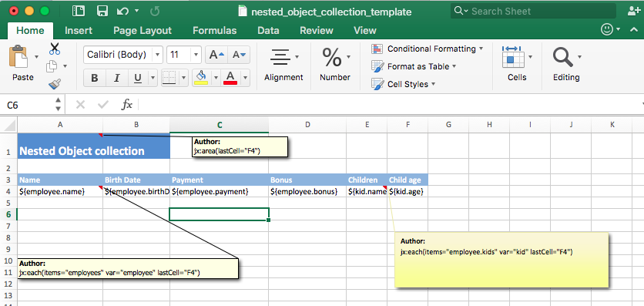Select cell containing ${employee.name}
The height and width of the screenshot is (306, 644).
(x=60, y=191)
